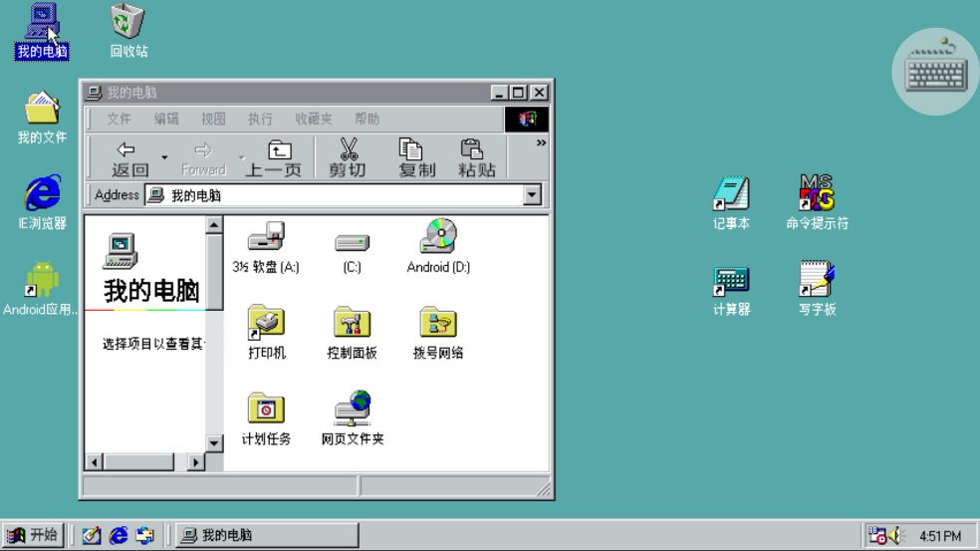The image size is (980, 551).
Task: Select the 拨号网络 dial-up networking folder
Action: coord(438,333)
